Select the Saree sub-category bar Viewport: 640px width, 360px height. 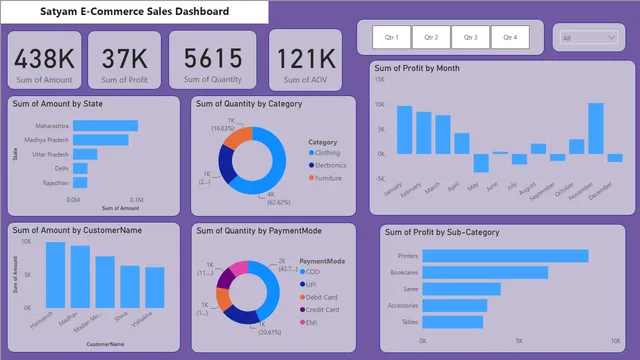pyautogui.click(x=462, y=289)
